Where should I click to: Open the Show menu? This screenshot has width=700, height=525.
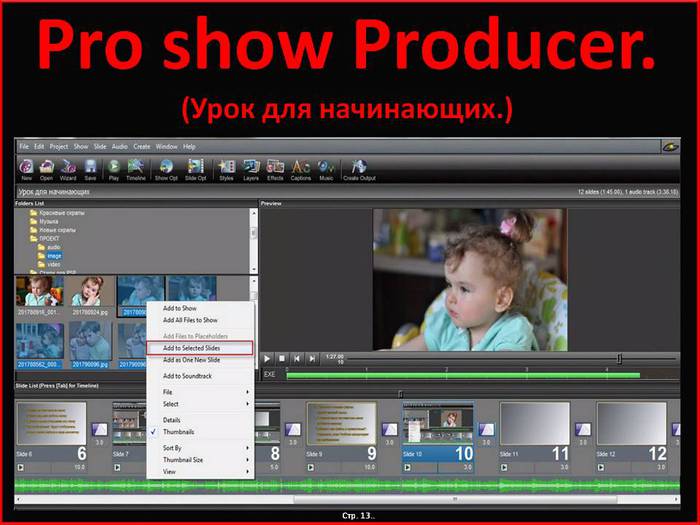(81, 146)
